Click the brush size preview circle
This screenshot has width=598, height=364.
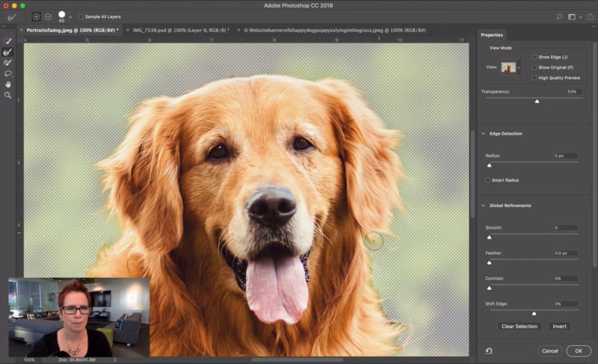click(61, 14)
